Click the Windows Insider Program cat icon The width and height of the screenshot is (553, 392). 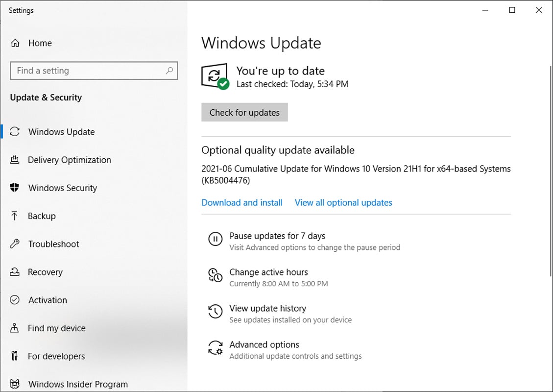15,384
